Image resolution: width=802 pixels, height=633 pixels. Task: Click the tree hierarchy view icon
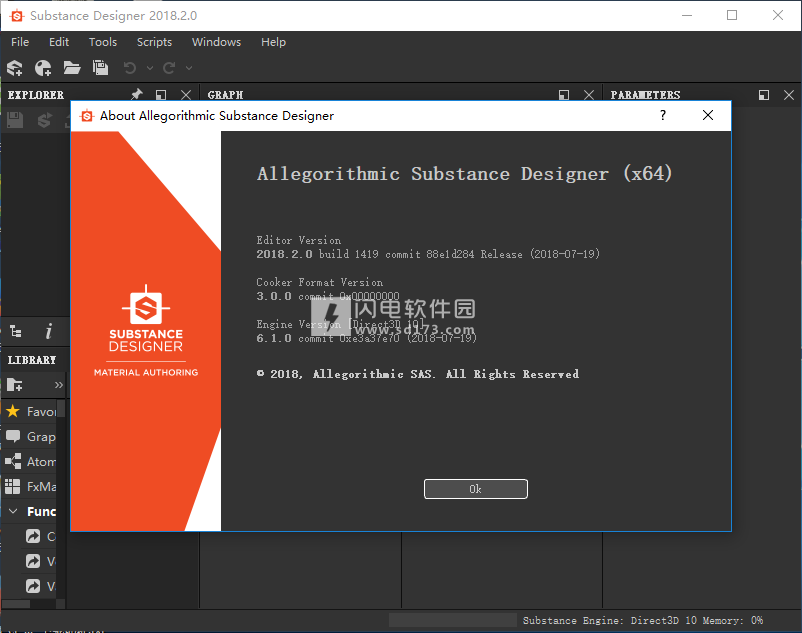tap(16, 332)
